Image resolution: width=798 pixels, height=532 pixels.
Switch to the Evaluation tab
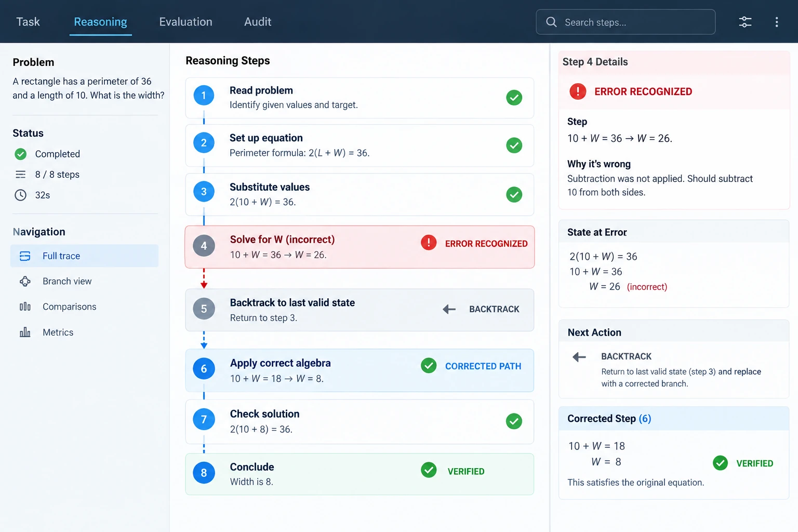point(185,22)
